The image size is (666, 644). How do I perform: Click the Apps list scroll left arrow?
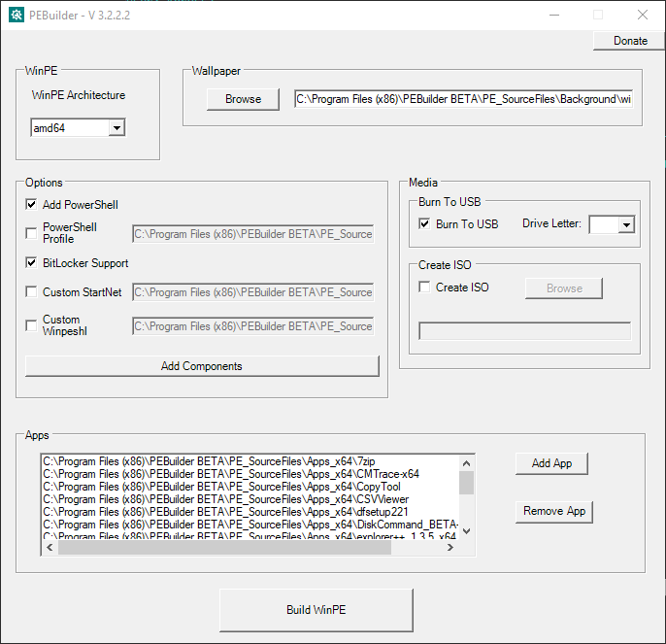click(50, 547)
